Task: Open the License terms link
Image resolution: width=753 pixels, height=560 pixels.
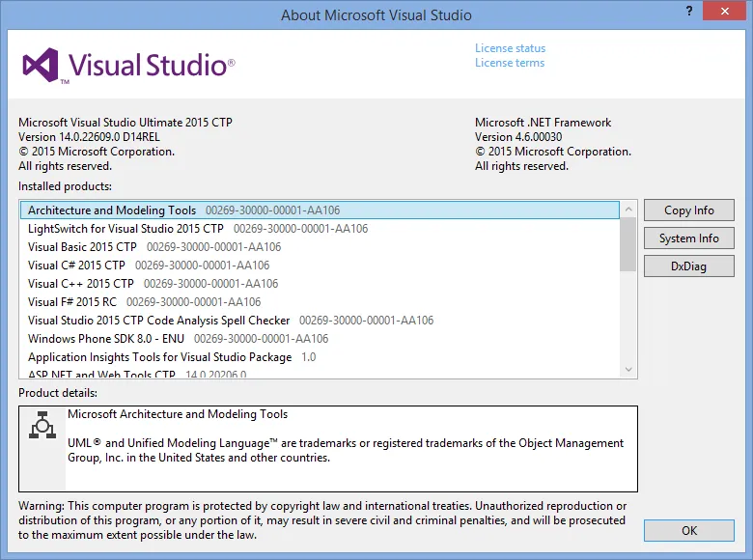Action: (510, 63)
